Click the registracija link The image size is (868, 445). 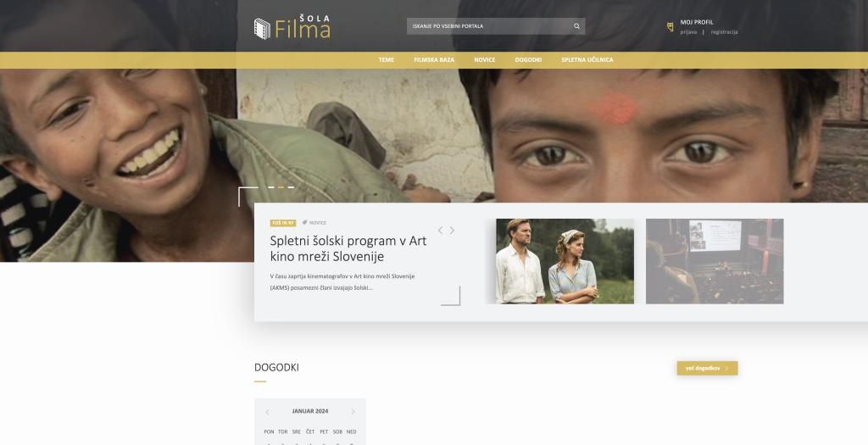click(x=724, y=32)
